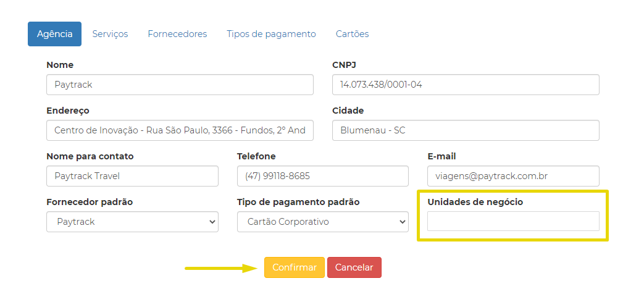This screenshot has width=644, height=294.
Task: Switch to the Serviços tab
Action: click(x=110, y=34)
